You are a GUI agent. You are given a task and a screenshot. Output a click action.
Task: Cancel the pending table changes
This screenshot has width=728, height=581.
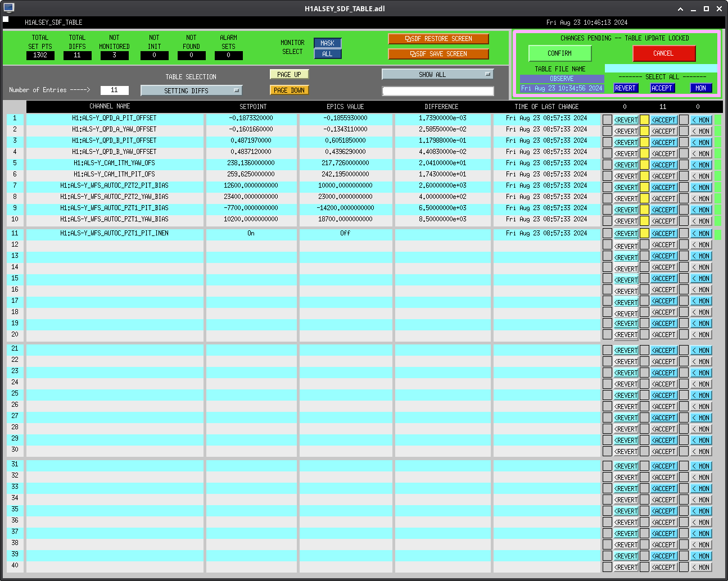coord(664,53)
